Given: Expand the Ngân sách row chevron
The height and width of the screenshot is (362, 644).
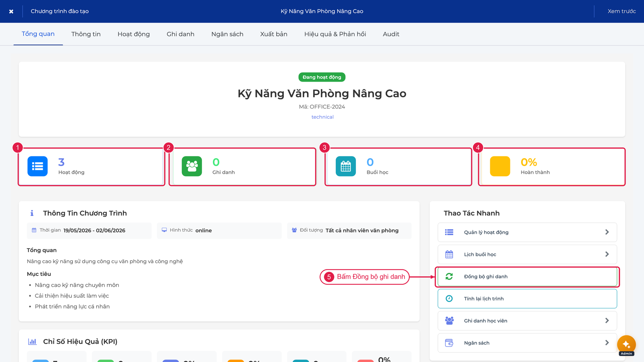Looking at the screenshot, I should click(607, 343).
